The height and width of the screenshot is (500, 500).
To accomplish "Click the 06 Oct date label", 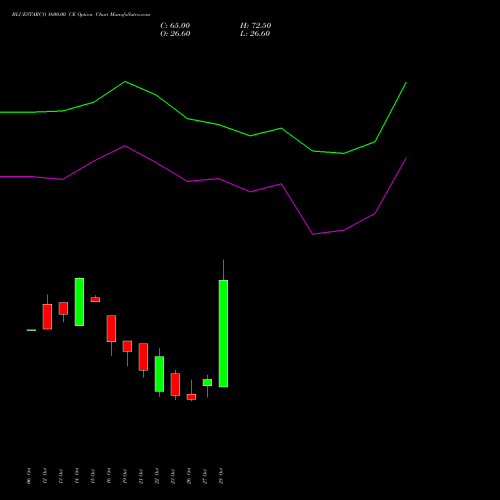I will (x=29, y=476).
